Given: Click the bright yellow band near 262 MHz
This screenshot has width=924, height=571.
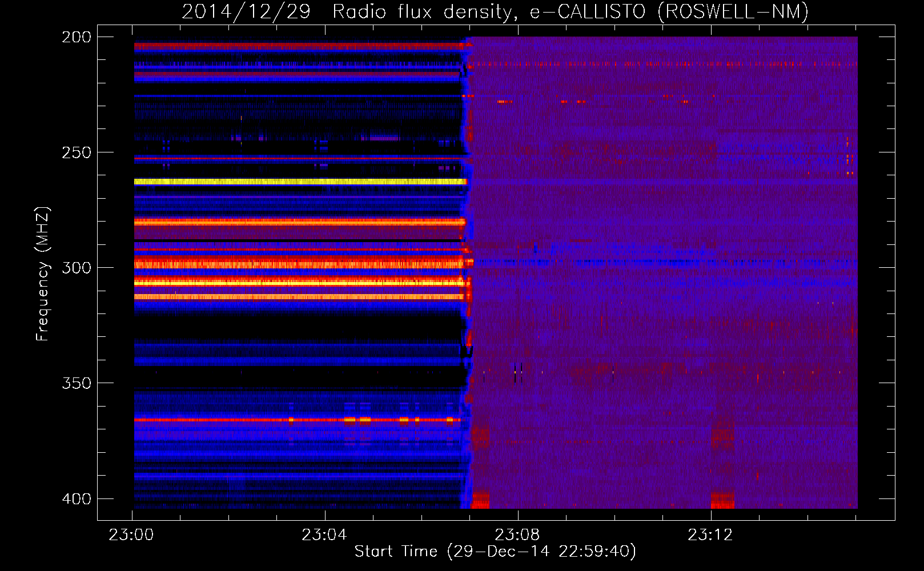Looking at the screenshot, I should tap(300, 182).
